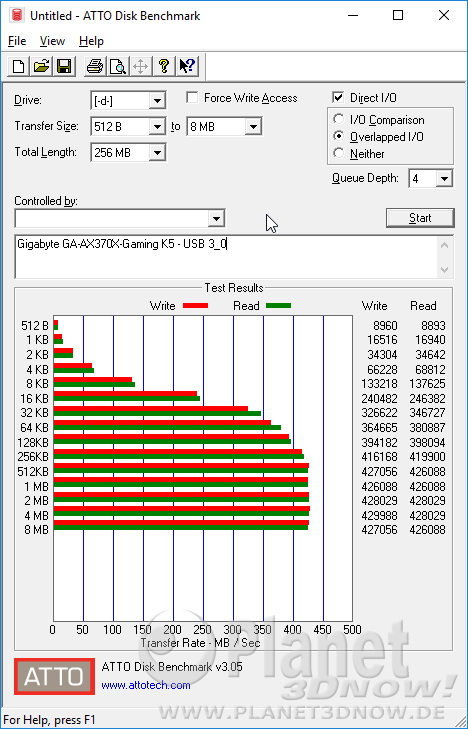The height and width of the screenshot is (729, 468).
Task: Visit the www.attotech.com link
Action: click(146, 685)
